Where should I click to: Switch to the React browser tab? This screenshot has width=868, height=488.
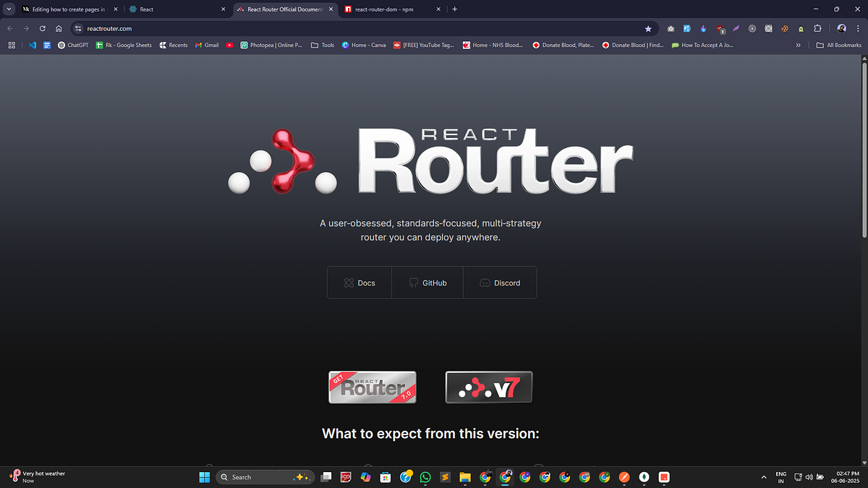click(177, 9)
